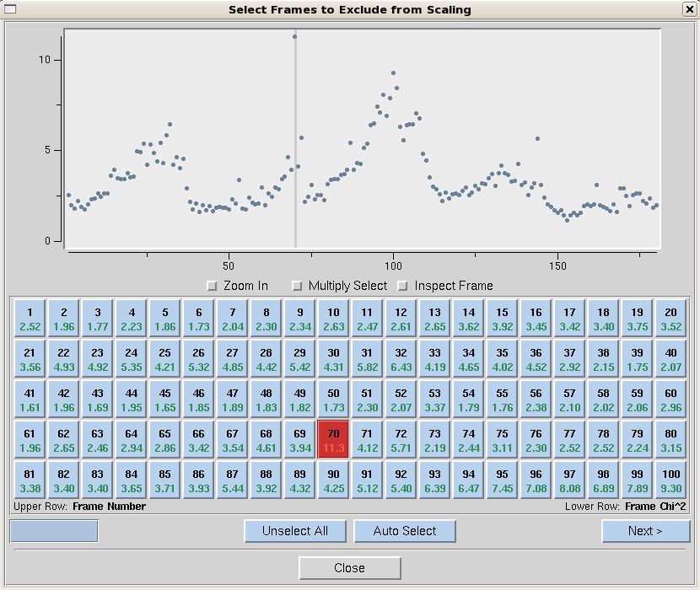Select frame 55 with chi² 1.76

point(502,400)
